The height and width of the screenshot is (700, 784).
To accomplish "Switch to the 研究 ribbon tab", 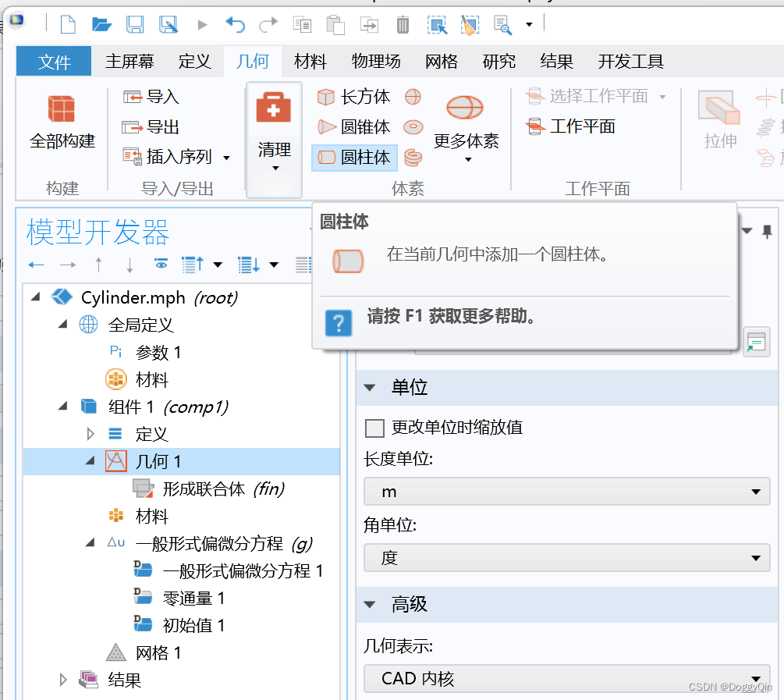I will [x=499, y=62].
